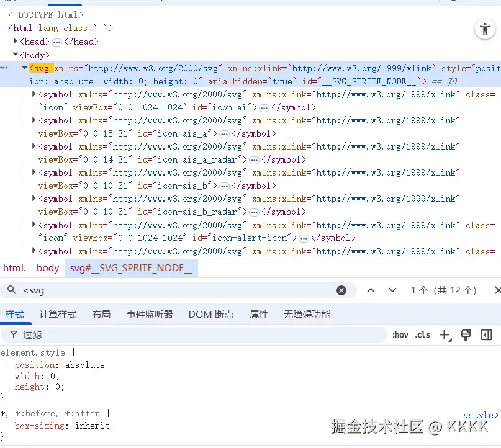The width and height of the screenshot is (501, 448).
Task: Open the 属性 tab
Action: (259, 315)
